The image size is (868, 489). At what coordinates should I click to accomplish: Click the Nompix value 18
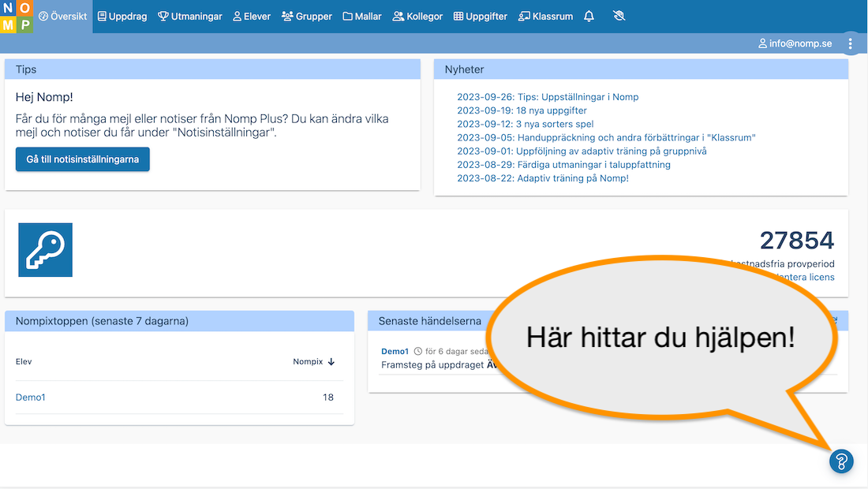(328, 398)
